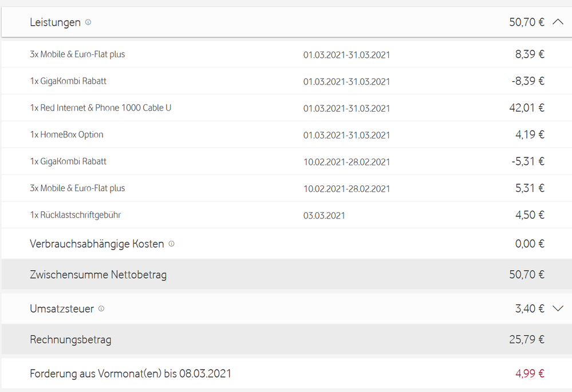Image resolution: width=572 pixels, height=392 pixels.
Task: Click the Rücklastschriftgebühr line item
Action: pos(75,215)
